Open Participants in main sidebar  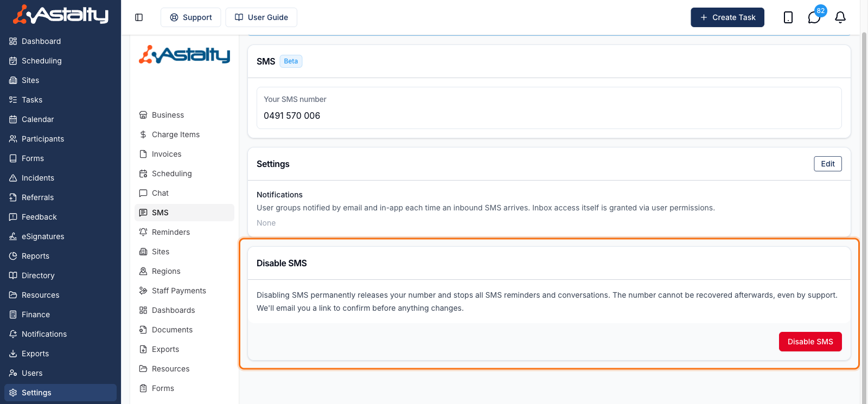tap(60, 139)
